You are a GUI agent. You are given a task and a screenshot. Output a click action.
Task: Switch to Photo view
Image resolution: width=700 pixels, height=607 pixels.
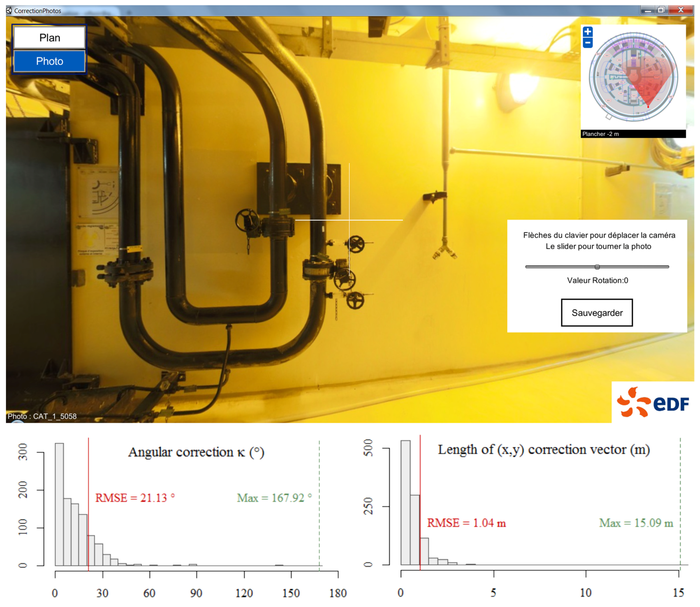tap(50, 61)
